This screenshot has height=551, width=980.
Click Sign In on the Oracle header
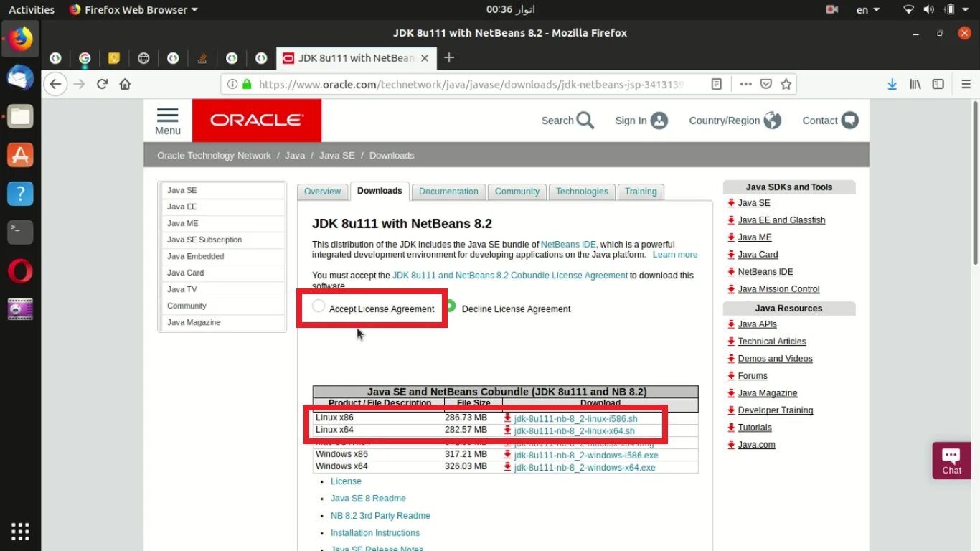click(x=641, y=121)
